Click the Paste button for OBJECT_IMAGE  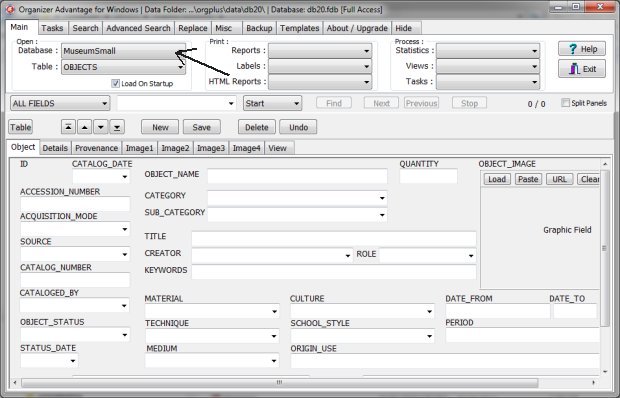pyautogui.click(x=528, y=179)
